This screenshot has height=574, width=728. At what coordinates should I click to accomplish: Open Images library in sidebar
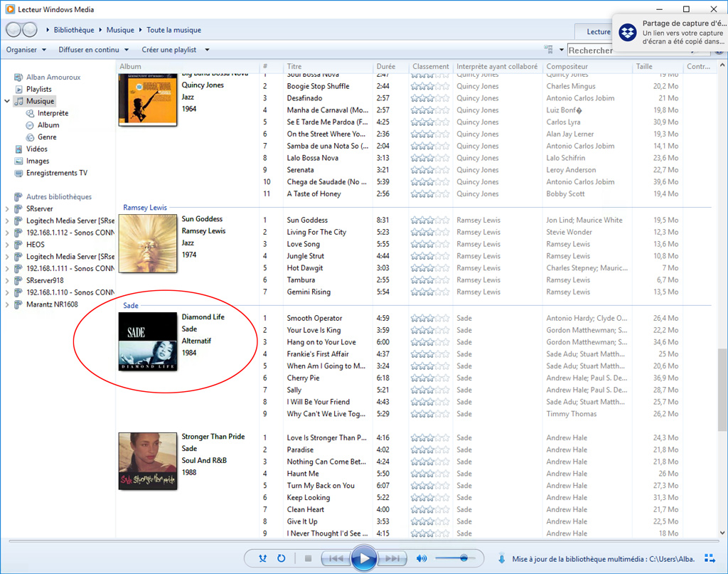[37, 161]
